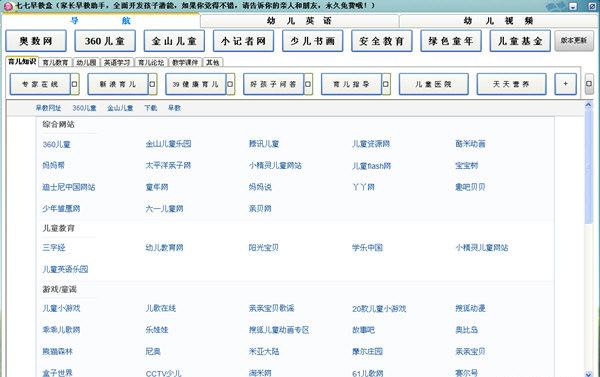
Task: Open the 小记者网 button
Action: tap(243, 41)
